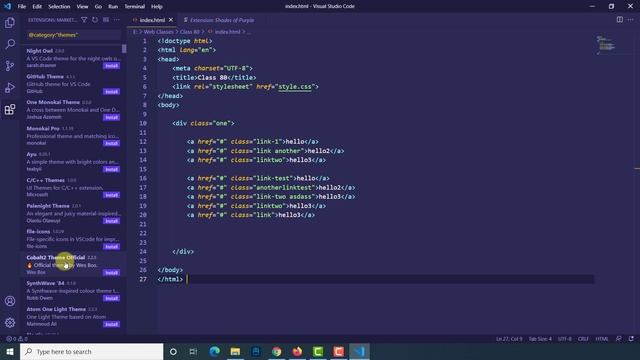Open the Night Owl extension entry
Screen dimensions: 640x360
pyautogui.click(x=72, y=58)
